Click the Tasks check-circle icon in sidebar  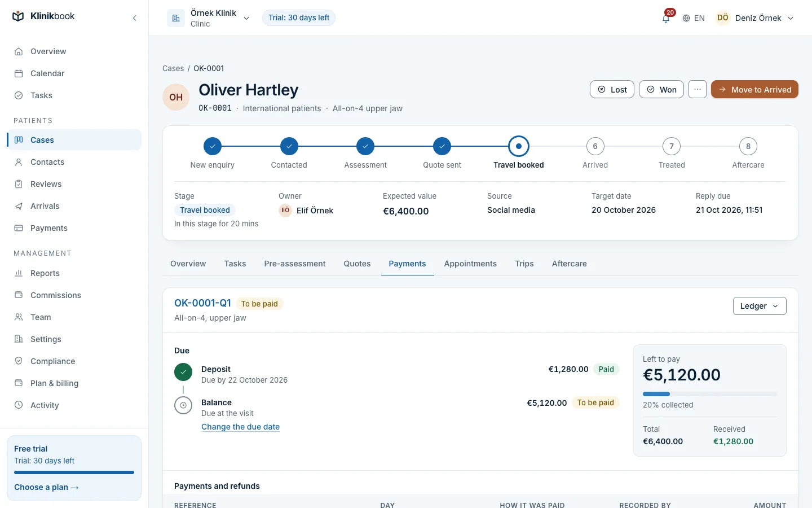[x=19, y=95]
